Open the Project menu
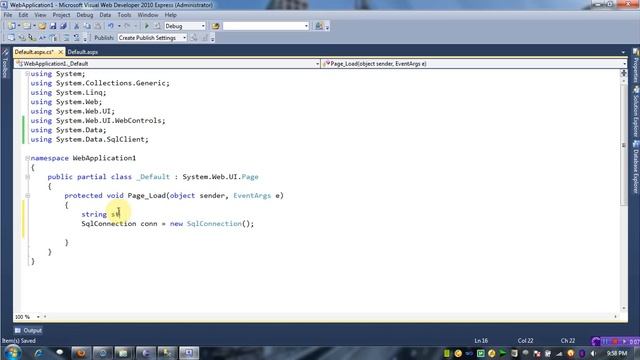Screen dimensions: 640x360 (x=61, y=15)
